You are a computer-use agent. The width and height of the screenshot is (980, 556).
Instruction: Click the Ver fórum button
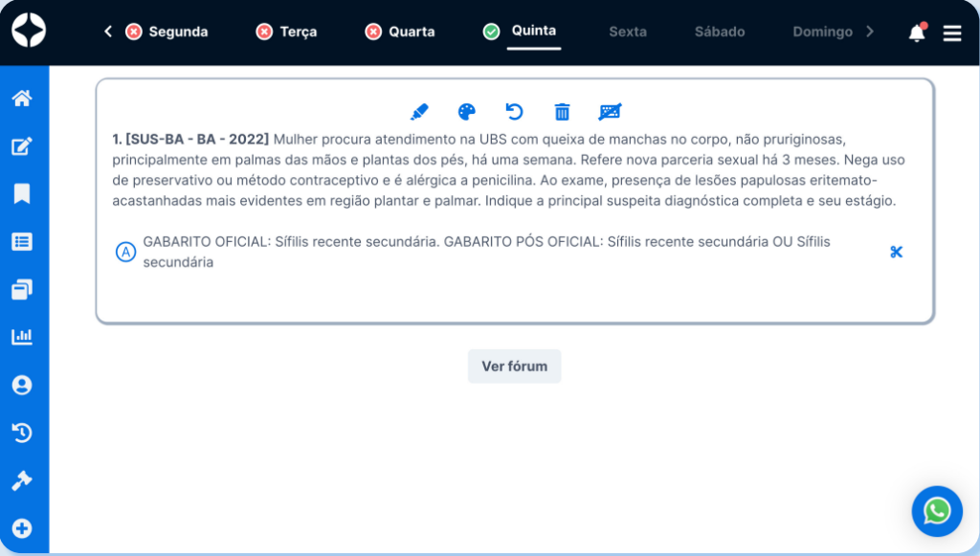pos(514,367)
